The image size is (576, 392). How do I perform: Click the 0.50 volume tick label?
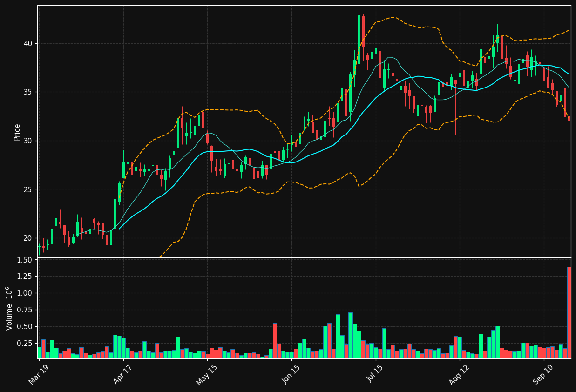tap(26, 327)
